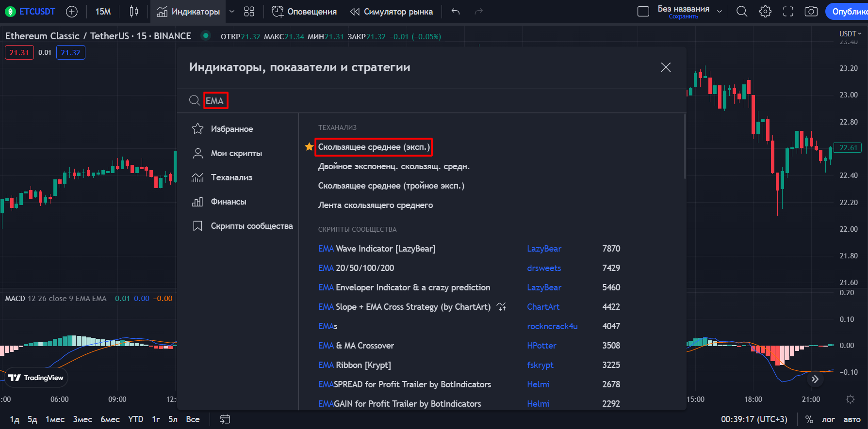Image resolution: width=868 pixels, height=429 pixels.
Task: Open price scale settings gear on chart
Action: [850, 399]
